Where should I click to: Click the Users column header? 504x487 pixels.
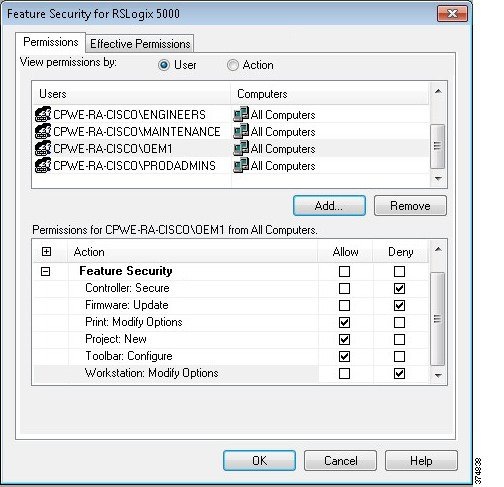click(x=132, y=94)
